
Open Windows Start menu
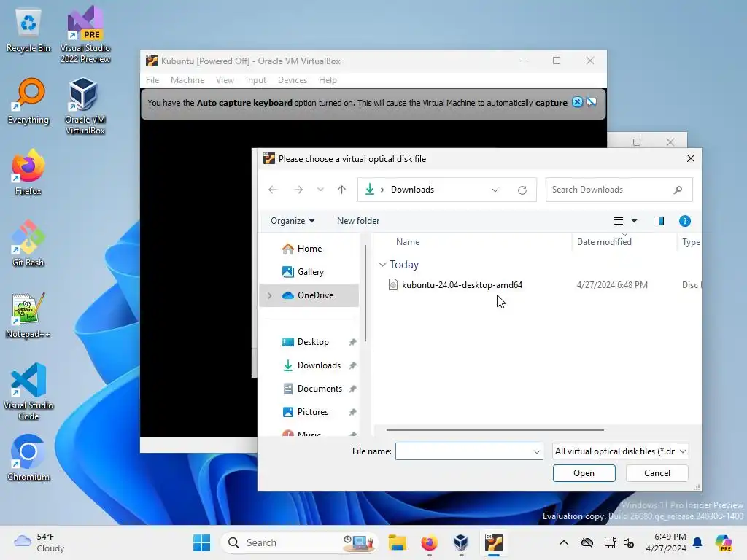[201, 542]
